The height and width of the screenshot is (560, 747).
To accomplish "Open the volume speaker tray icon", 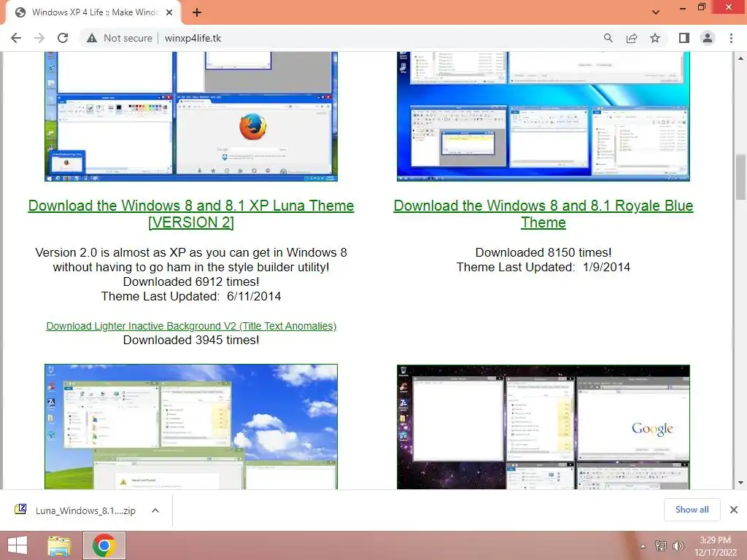I will click(x=678, y=546).
